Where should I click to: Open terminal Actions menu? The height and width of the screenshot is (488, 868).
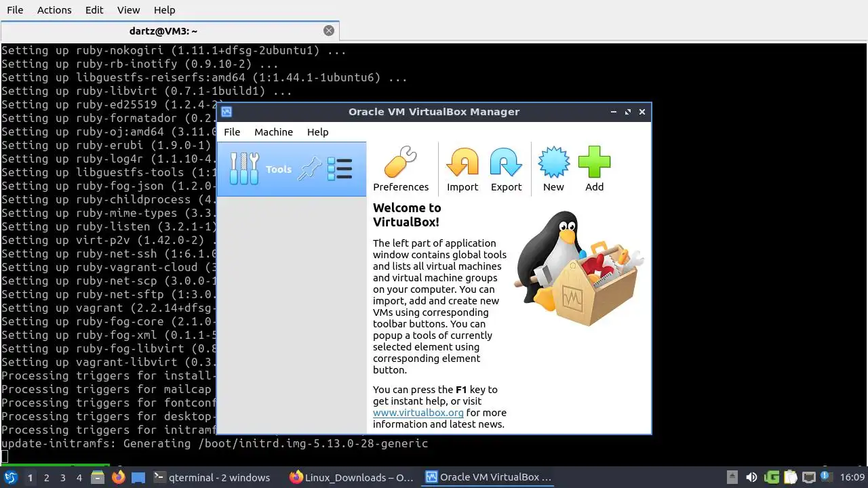54,10
